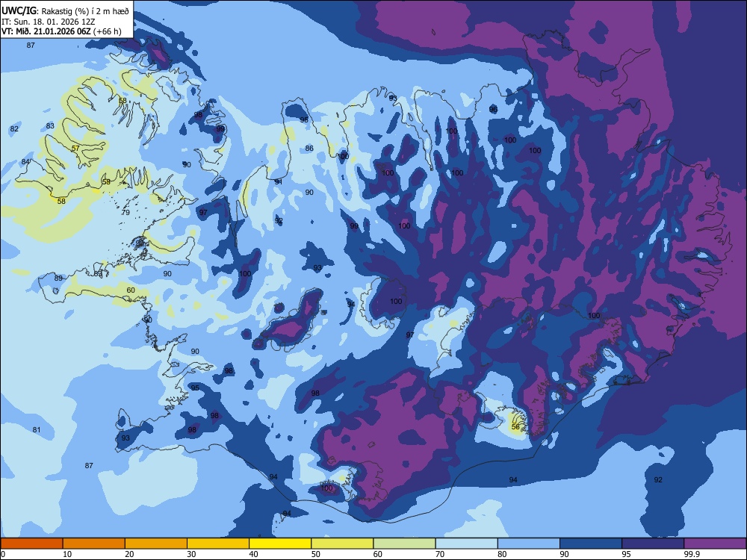Click the legend scale label '70'
The height and width of the screenshot is (560, 747).
(440, 554)
